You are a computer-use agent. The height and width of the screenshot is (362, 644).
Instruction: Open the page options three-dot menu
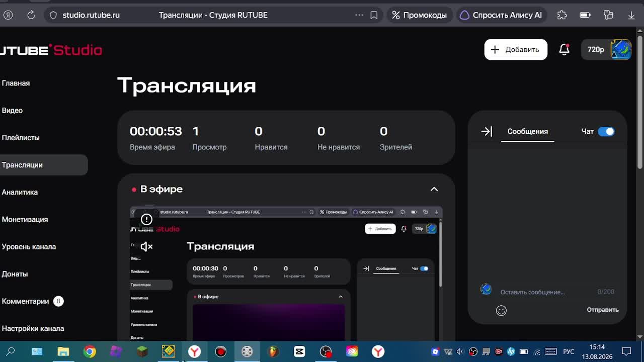pos(359,15)
